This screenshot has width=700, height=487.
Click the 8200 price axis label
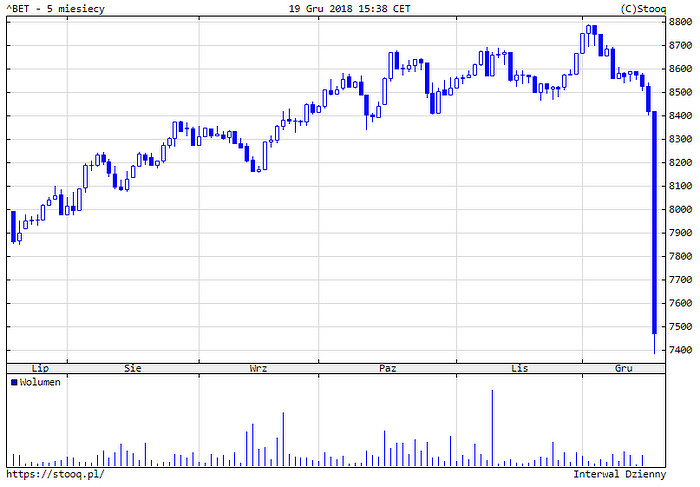[680, 162]
